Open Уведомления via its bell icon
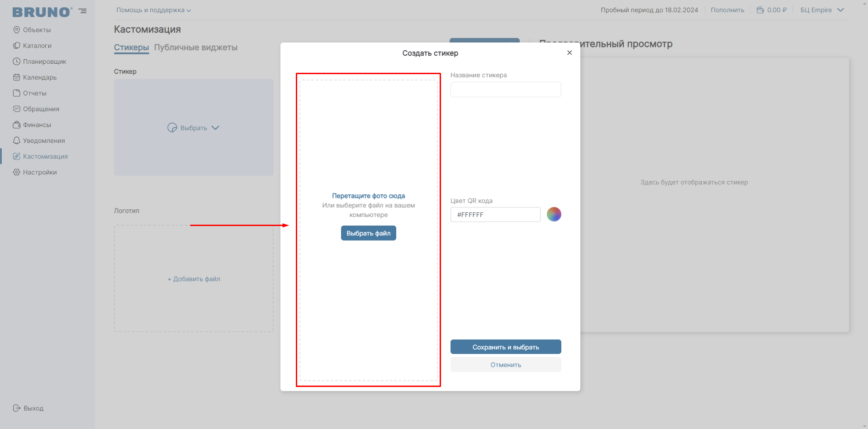Viewport: 868px width, 429px height. (17, 141)
